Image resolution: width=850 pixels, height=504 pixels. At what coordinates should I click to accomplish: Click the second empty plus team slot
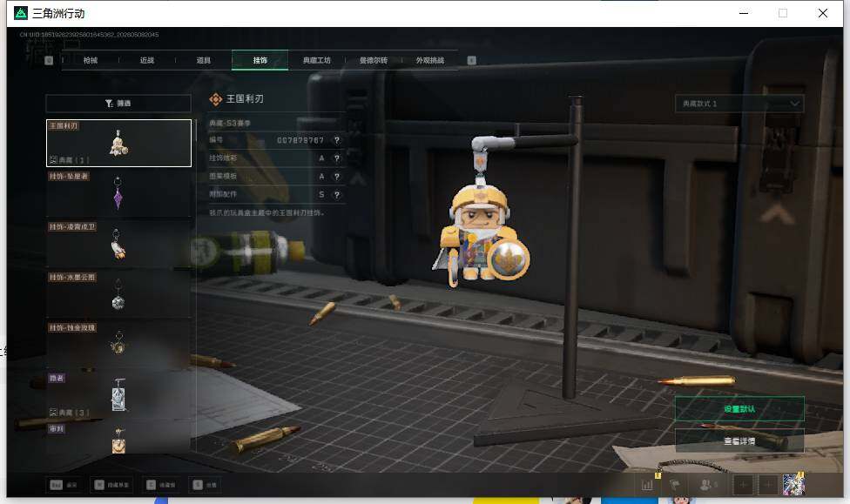[768, 485]
